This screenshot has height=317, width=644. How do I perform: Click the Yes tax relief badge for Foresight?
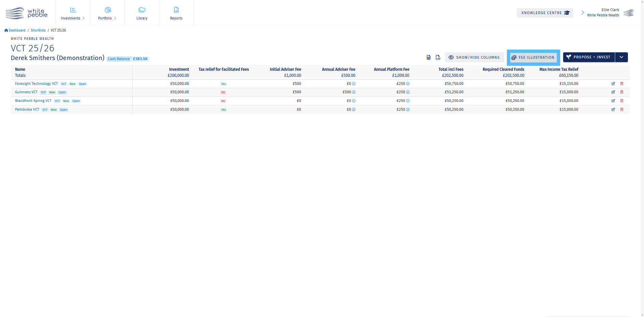click(223, 84)
